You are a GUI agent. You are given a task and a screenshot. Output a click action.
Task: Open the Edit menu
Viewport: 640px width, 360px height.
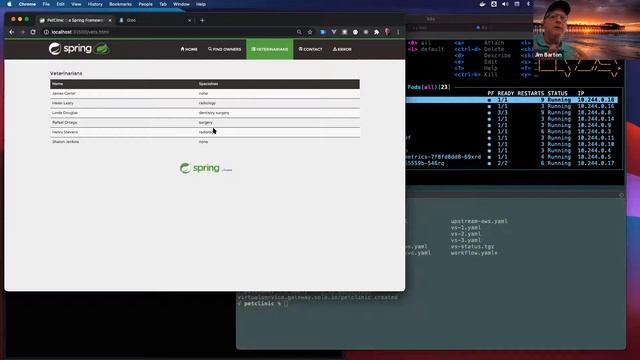click(x=60, y=4)
